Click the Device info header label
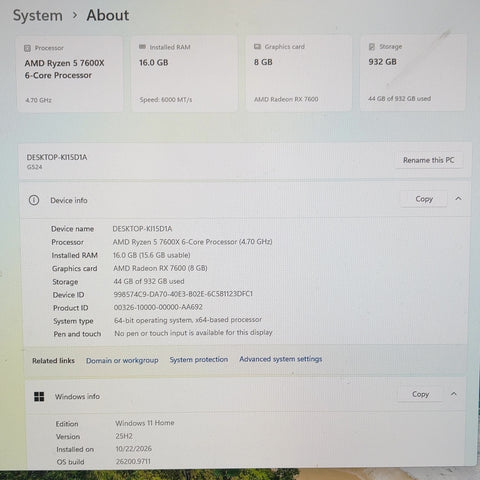This screenshot has height=480, width=480. tap(69, 200)
